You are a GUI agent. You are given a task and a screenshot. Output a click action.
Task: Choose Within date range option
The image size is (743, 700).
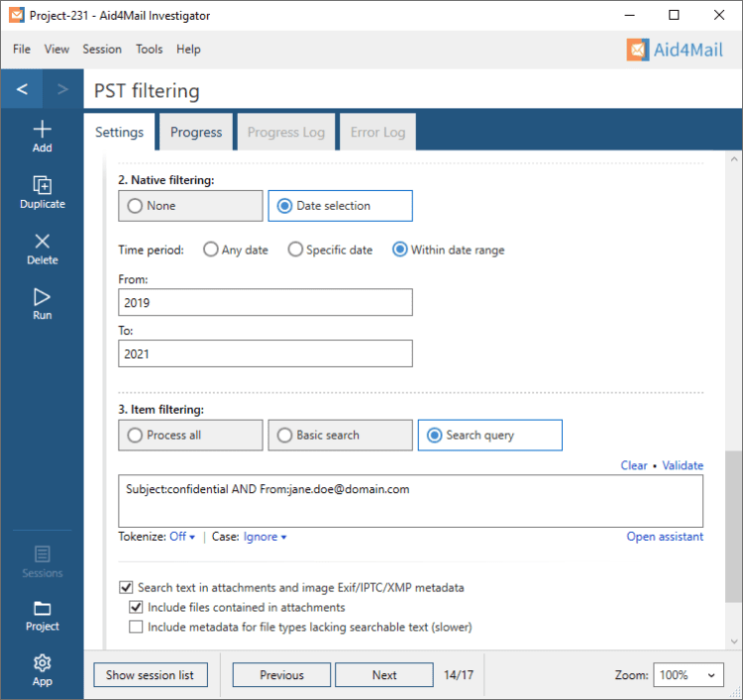pyautogui.click(x=448, y=250)
